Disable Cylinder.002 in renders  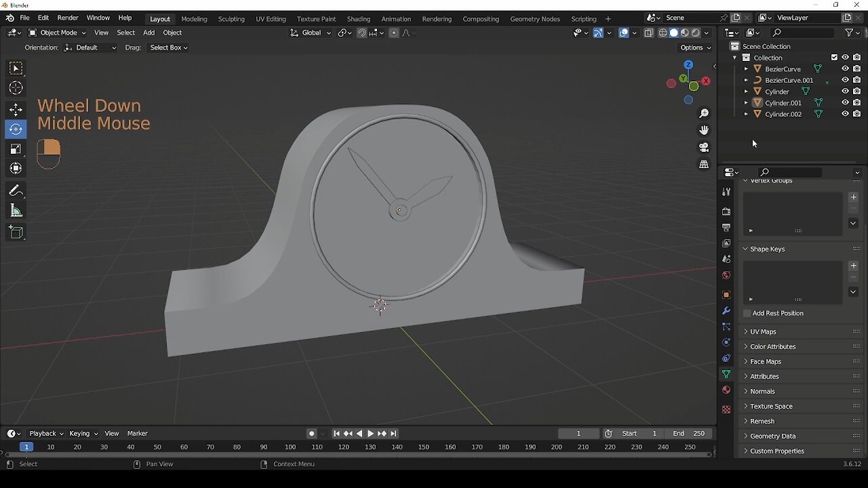click(x=857, y=114)
